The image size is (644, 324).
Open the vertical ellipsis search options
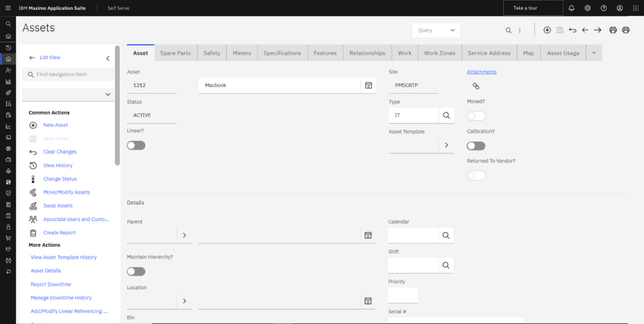click(520, 30)
